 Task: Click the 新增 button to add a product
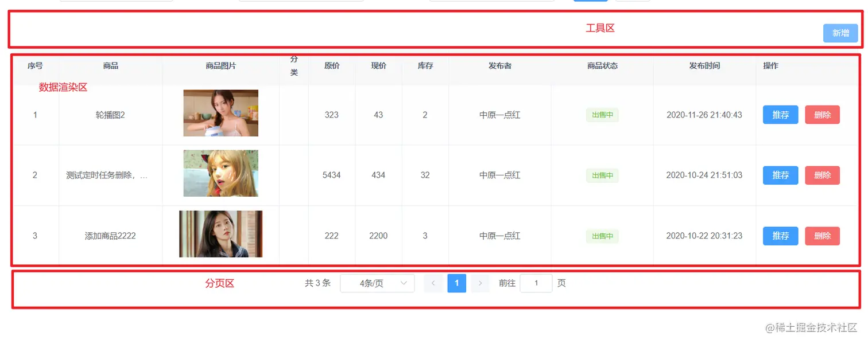[x=840, y=33]
